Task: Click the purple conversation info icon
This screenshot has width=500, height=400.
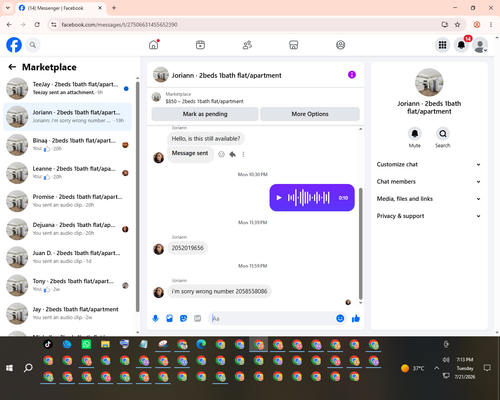Action: [x=352, y=75]
